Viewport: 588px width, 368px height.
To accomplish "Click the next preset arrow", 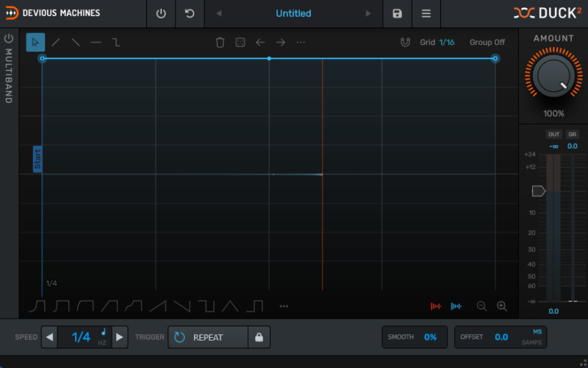I will point(369,13).
